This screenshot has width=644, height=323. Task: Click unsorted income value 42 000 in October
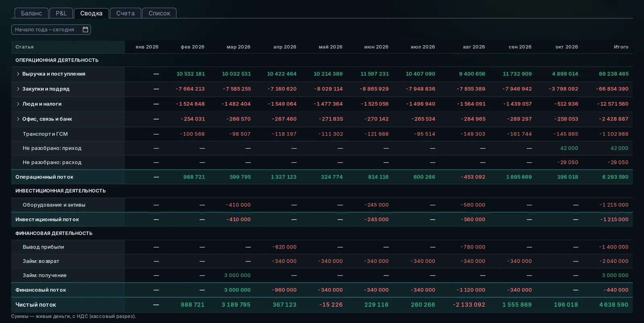point(569,148)
